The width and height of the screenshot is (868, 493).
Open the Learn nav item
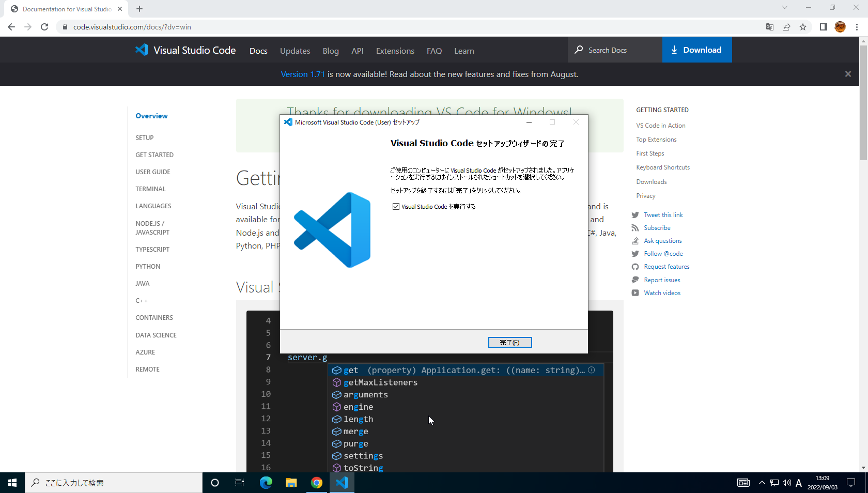tap(464, 51)
